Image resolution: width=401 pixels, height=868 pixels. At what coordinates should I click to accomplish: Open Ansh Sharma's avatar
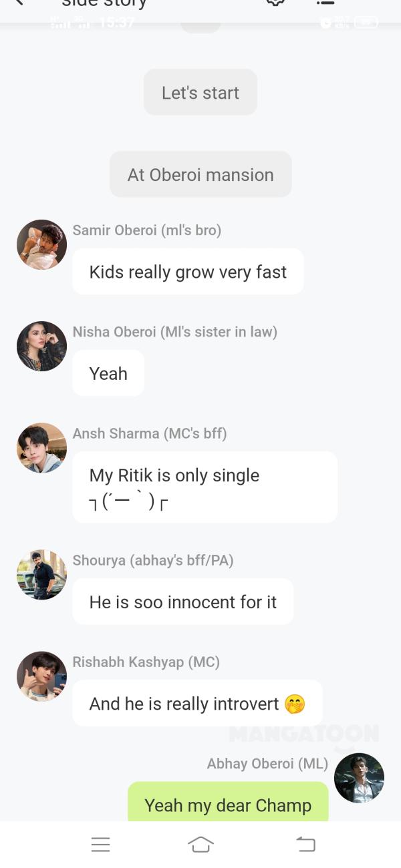41,447
